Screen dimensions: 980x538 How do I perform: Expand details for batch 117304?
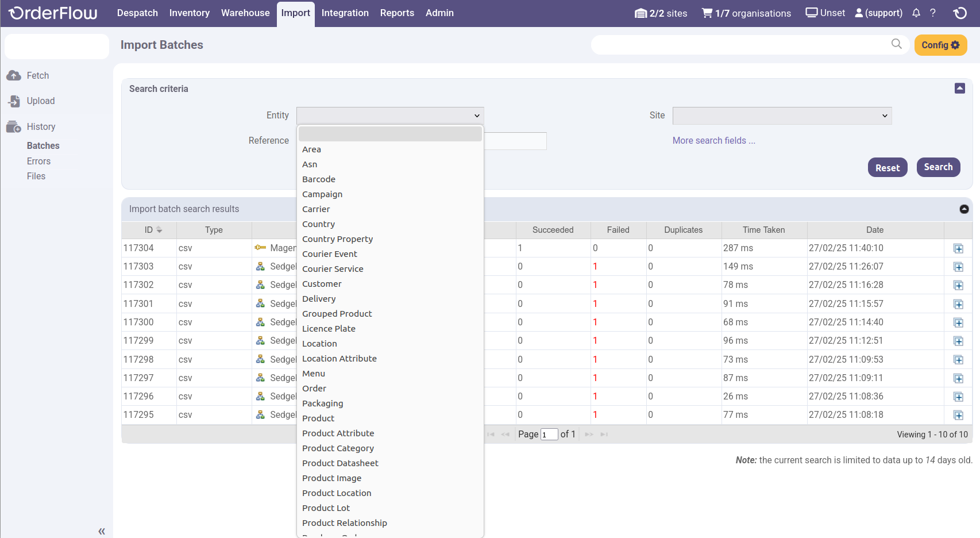point(958,248)
